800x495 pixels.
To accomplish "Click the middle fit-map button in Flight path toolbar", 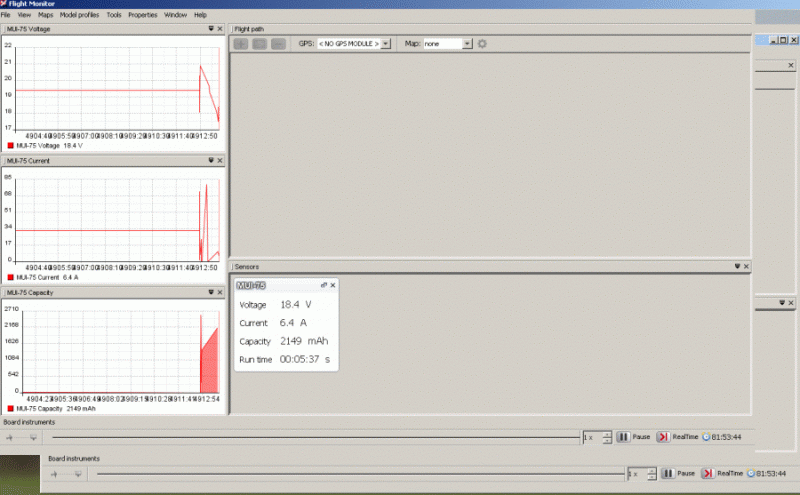I will tap(260, 44).
